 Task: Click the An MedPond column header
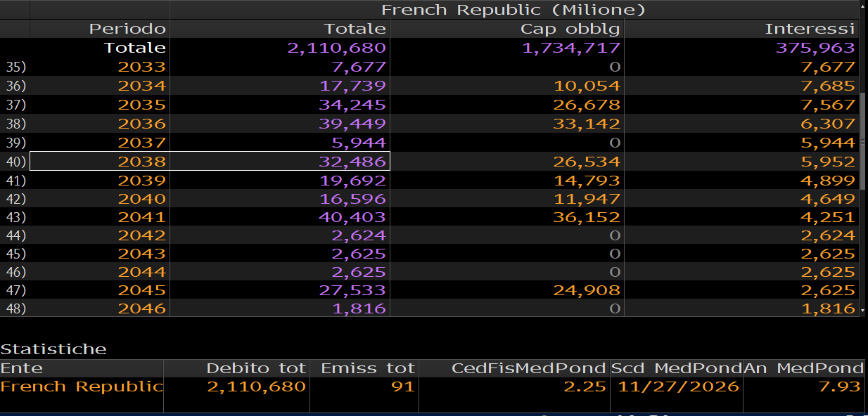tap(803, 368)
